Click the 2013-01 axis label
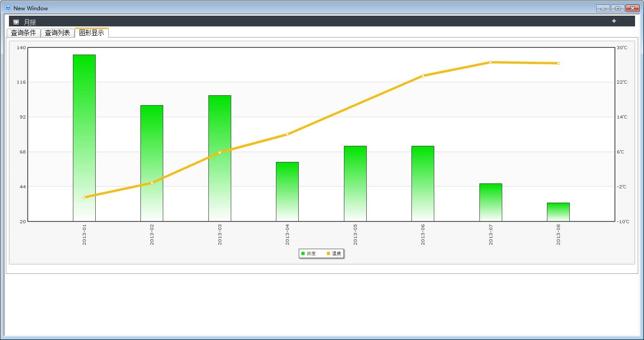Viewport: 644px width, 340px height. [x=84, y=235]
